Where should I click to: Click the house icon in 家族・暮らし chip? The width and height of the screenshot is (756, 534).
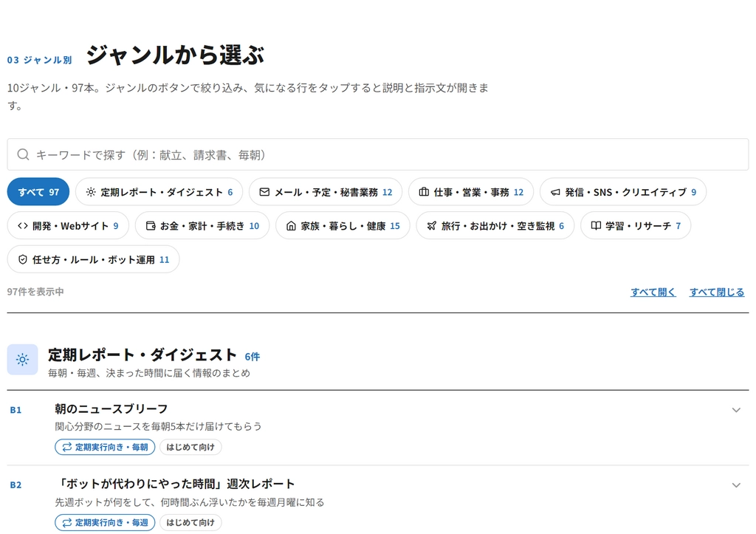pos(291,226)
